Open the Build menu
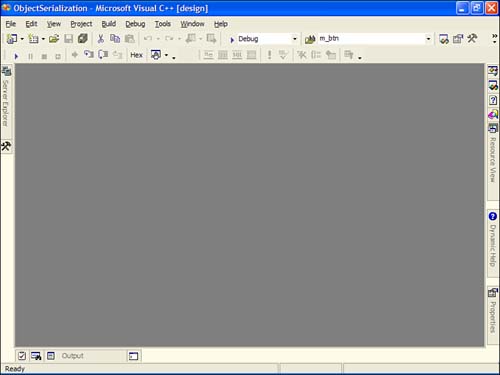Viewport: 500px width, 375px height. click(109, 24)
